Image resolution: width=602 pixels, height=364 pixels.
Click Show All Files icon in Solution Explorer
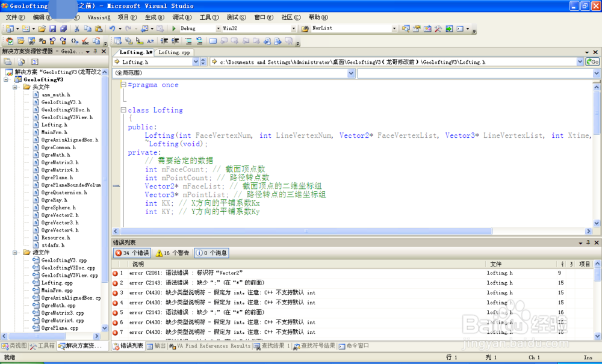[21, 61]
